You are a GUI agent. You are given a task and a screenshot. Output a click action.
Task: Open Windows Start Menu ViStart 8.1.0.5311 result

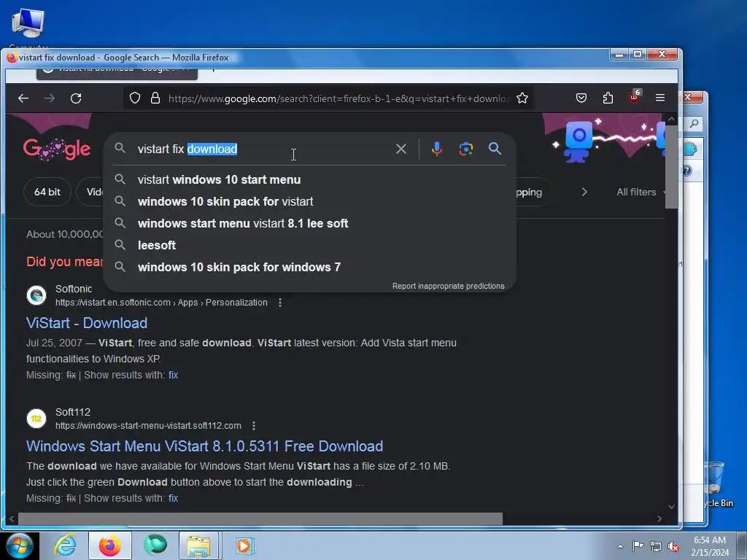pos(204,446)
